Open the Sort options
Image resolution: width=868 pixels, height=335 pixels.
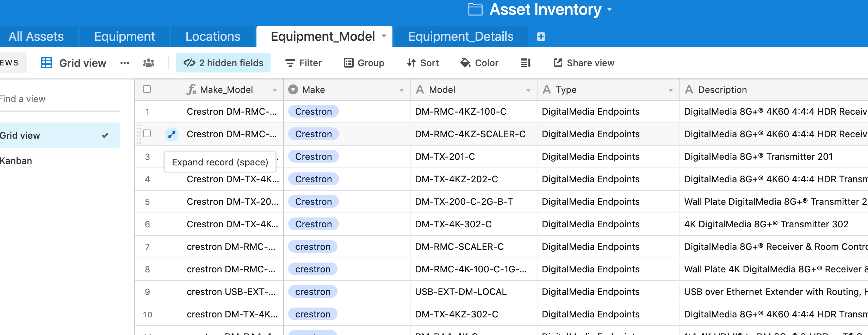[423, 63]
